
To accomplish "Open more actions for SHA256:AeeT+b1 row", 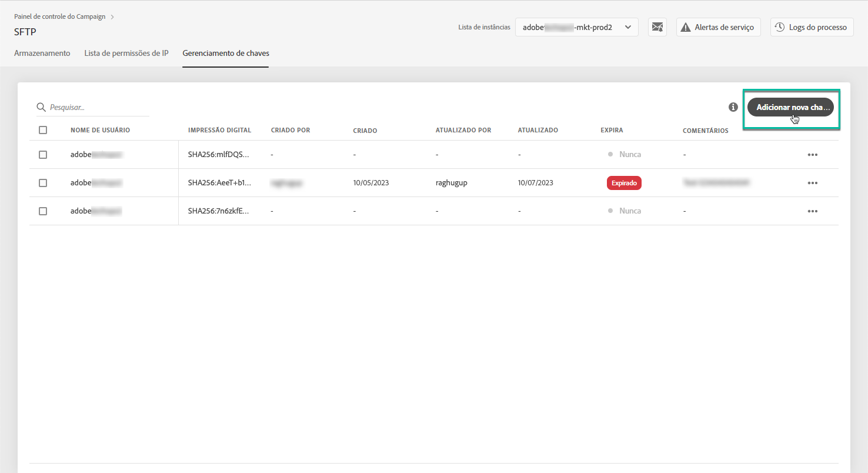I will (813, 183).
